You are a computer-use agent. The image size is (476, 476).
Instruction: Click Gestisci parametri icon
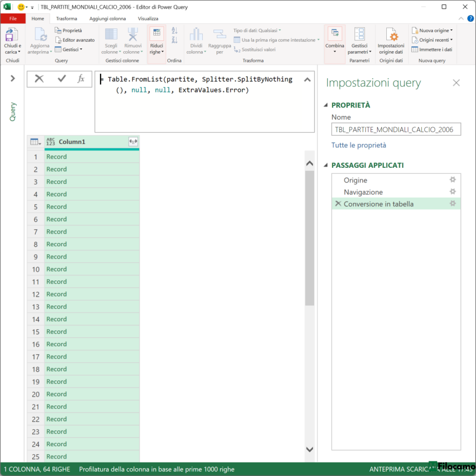tap(359, 34)
